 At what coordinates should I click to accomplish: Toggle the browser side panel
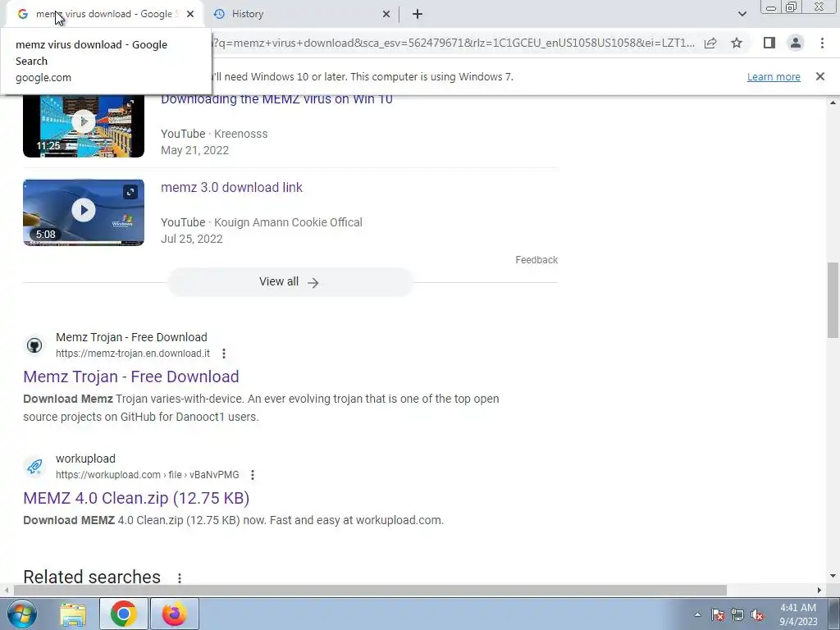[769, 43]
